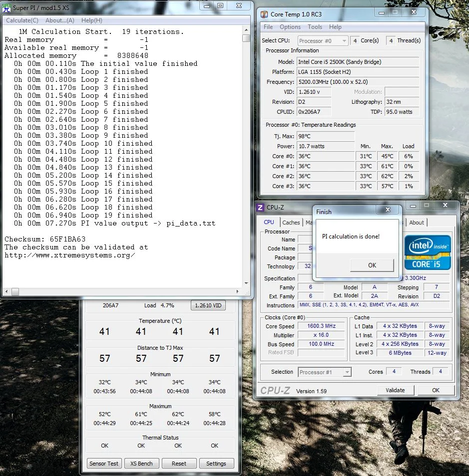Click Core #0 load value 6%
This screenshot has height=476, width=469.
408,156
